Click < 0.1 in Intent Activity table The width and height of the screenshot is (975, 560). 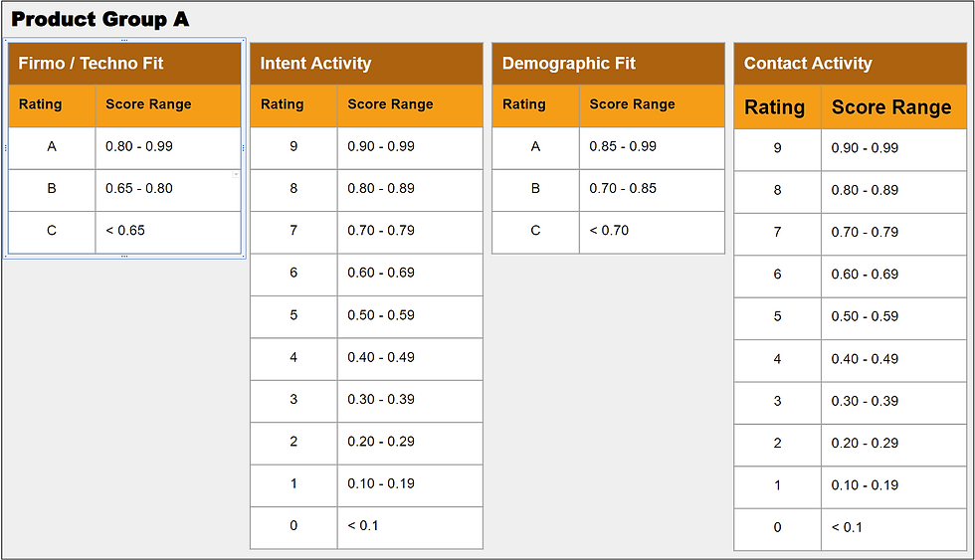[x=410, y=528]
